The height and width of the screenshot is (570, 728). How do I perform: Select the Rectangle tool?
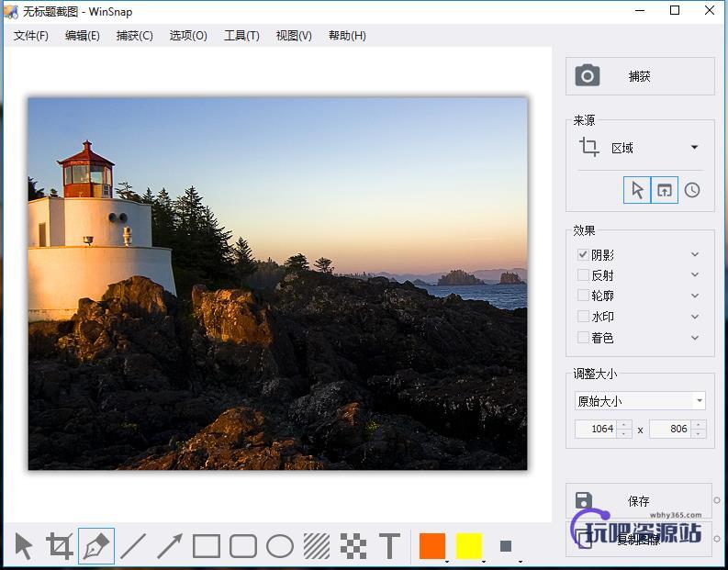(x=207, y=546)
